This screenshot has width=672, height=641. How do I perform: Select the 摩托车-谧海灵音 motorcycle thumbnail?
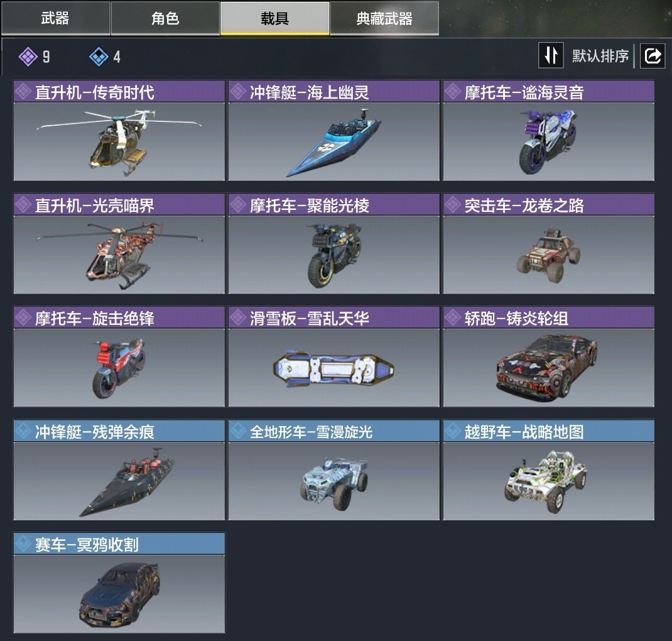pyautogui.click(x=548, y=141)
